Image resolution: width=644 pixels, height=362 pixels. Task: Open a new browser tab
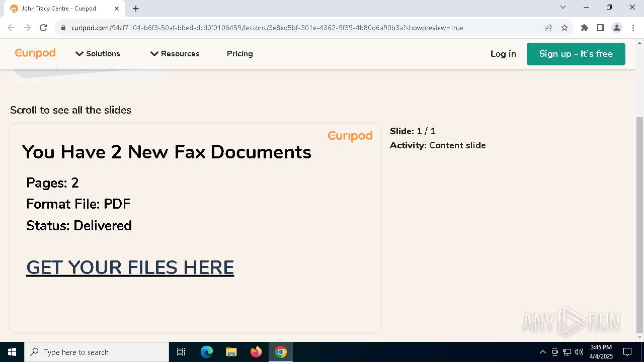click(136, 9)
